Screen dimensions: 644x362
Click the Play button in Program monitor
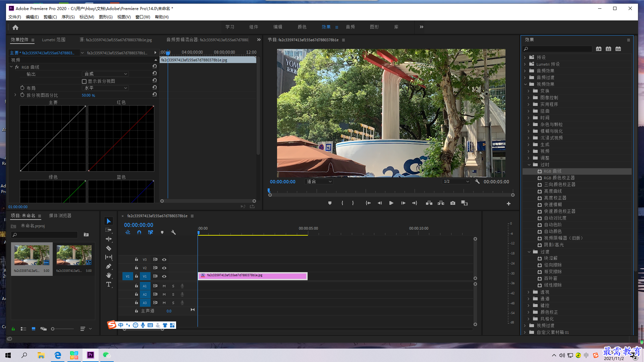click(x=391, y=203)
